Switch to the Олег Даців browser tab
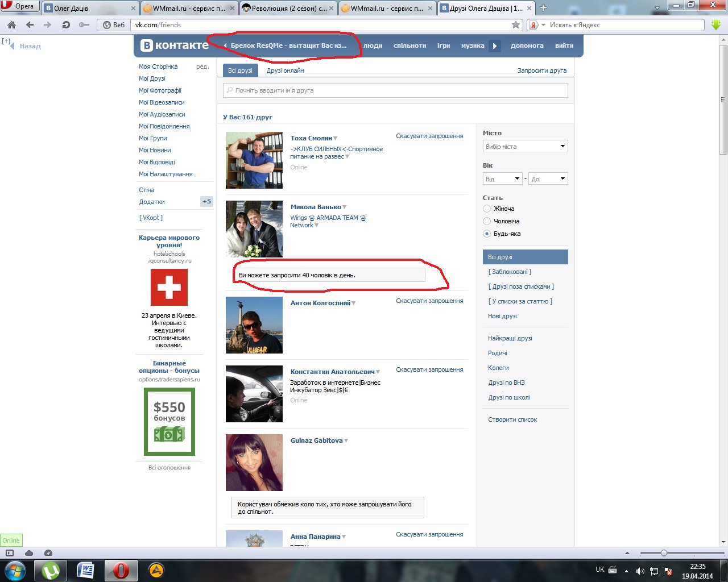The height and width of the screenshot is (582, 728). point(90,8)
